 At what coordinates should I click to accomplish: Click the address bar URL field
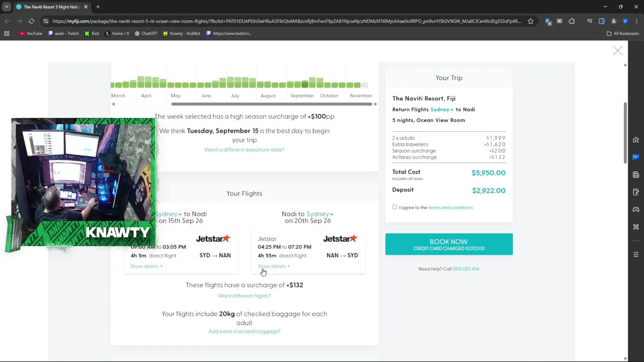[287, 21]
